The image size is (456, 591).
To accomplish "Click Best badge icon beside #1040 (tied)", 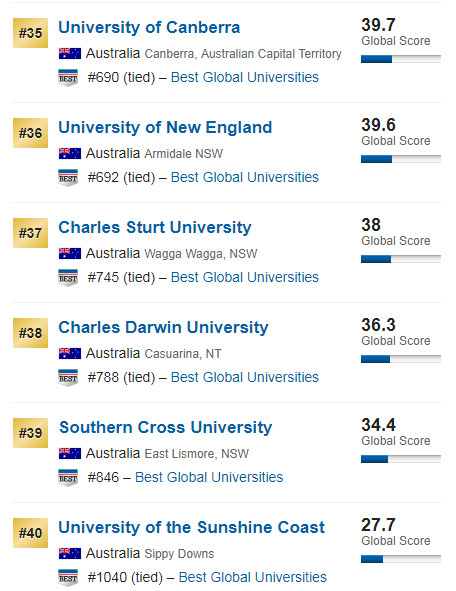I will coord(68,578).
